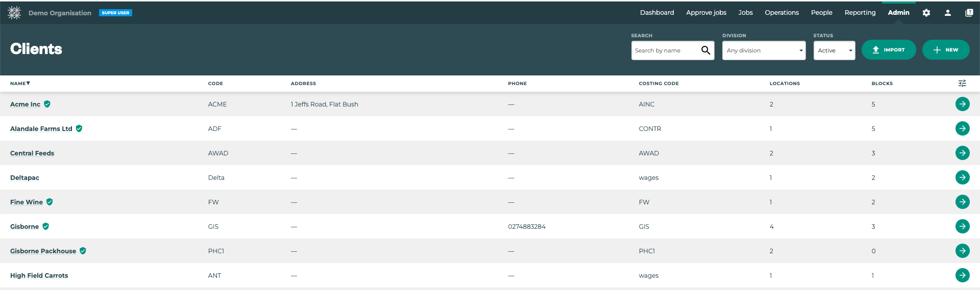Click the search magnifier icon

pyautogui.click(x=705, y=50)
